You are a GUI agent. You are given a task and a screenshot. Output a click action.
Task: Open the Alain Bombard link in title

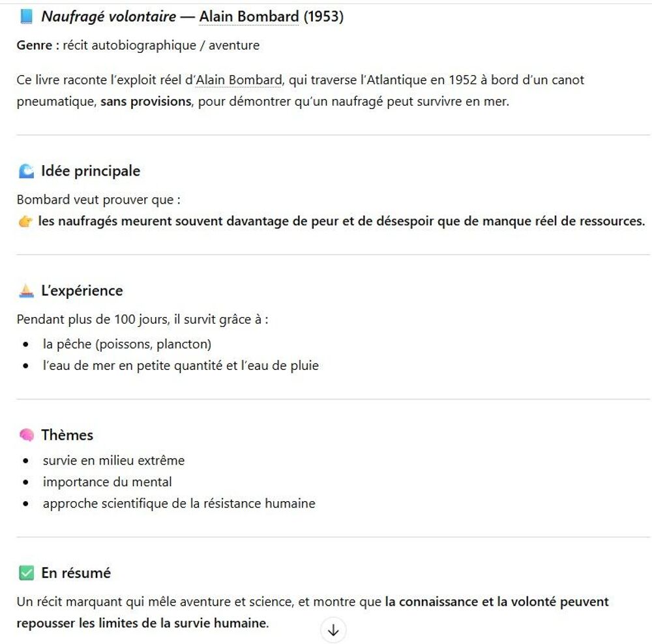[248, 17]
